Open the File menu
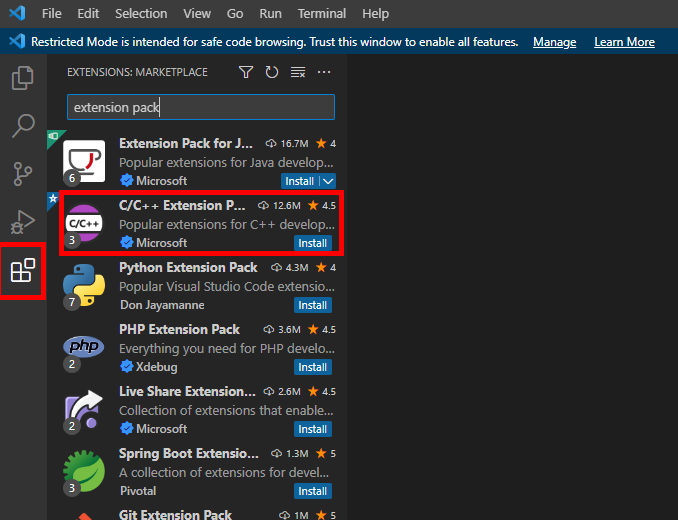The height and width of the screenshot is (520, 678). coord(51,13)
